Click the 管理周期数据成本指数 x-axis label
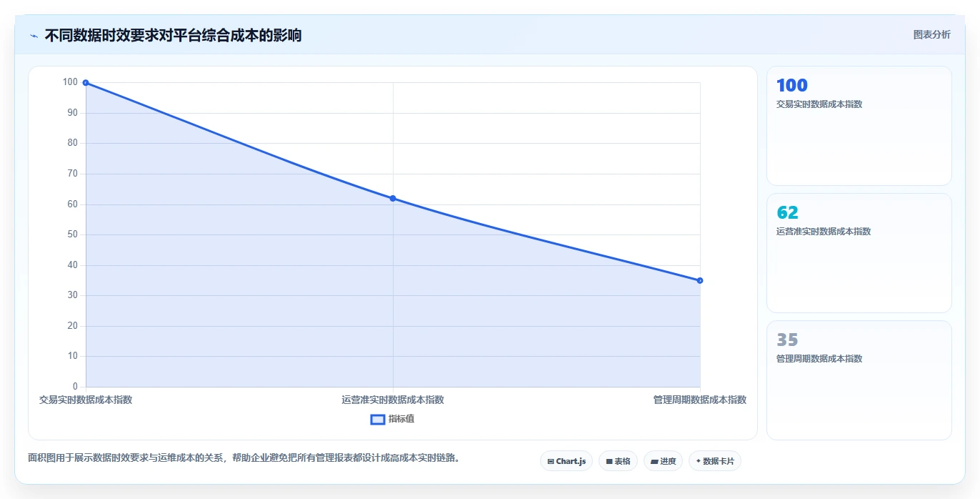 700,400
